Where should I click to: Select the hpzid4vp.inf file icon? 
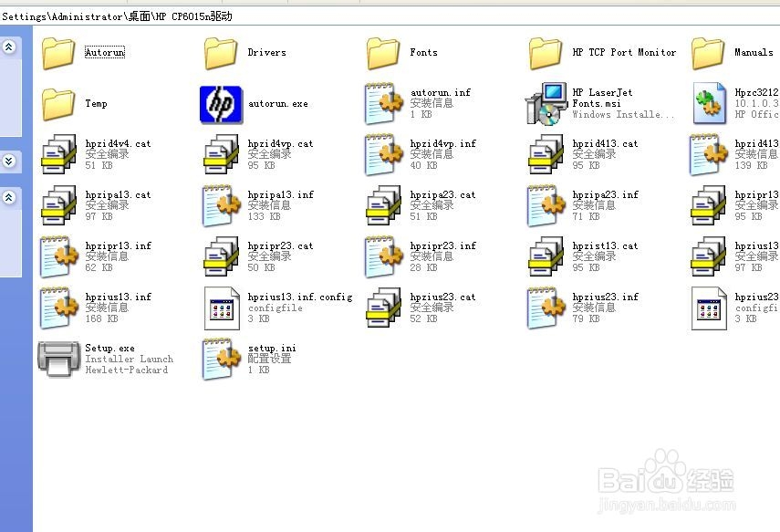point(383,155)
